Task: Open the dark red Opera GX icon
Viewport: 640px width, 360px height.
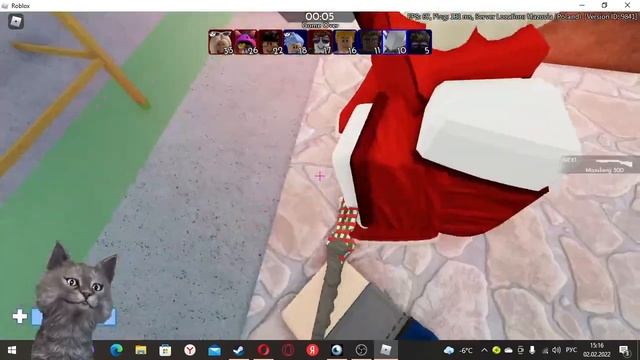Action: pos(288,350)
